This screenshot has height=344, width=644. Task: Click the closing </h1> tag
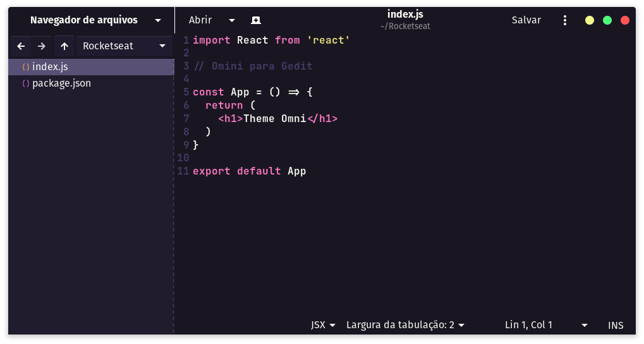click(322, 119)
